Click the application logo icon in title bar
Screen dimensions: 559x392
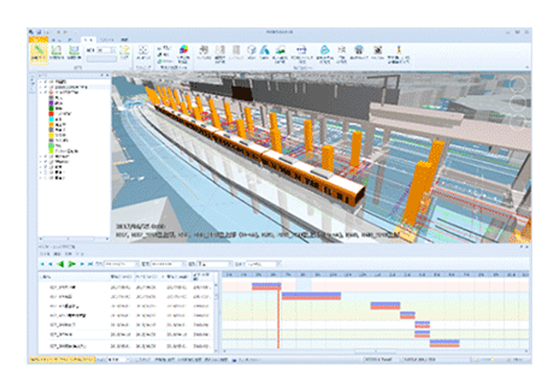coord(31,32)
